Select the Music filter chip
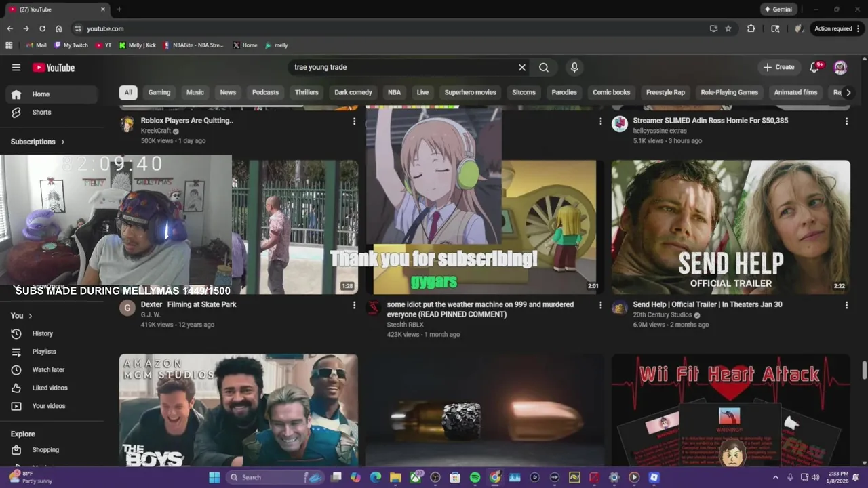 [x=195, y=92]
